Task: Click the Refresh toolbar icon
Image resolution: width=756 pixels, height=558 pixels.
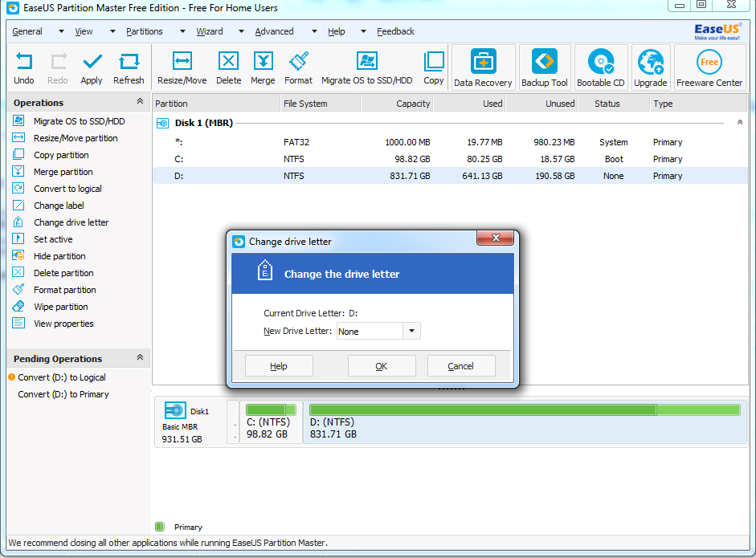Action: tap(129, 62)
